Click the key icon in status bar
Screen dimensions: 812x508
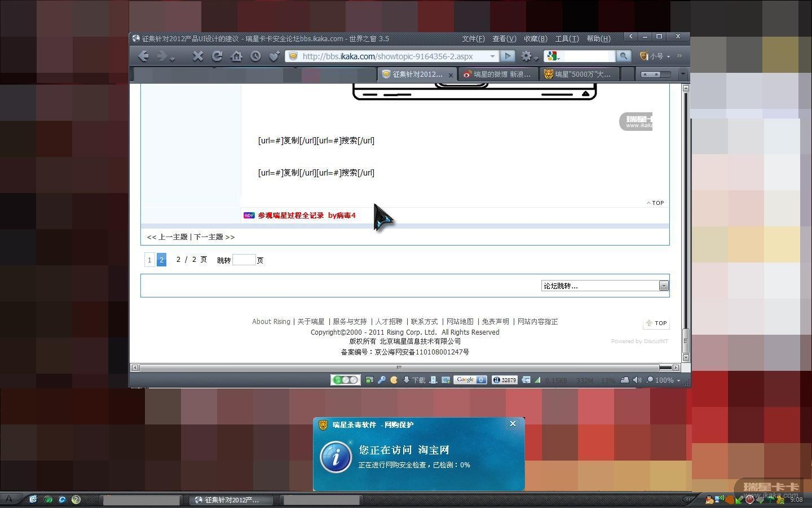tap(382, 380)
